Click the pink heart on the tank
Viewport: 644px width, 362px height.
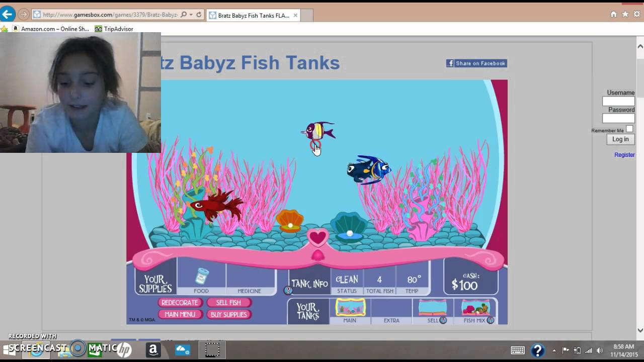(317, 237)
